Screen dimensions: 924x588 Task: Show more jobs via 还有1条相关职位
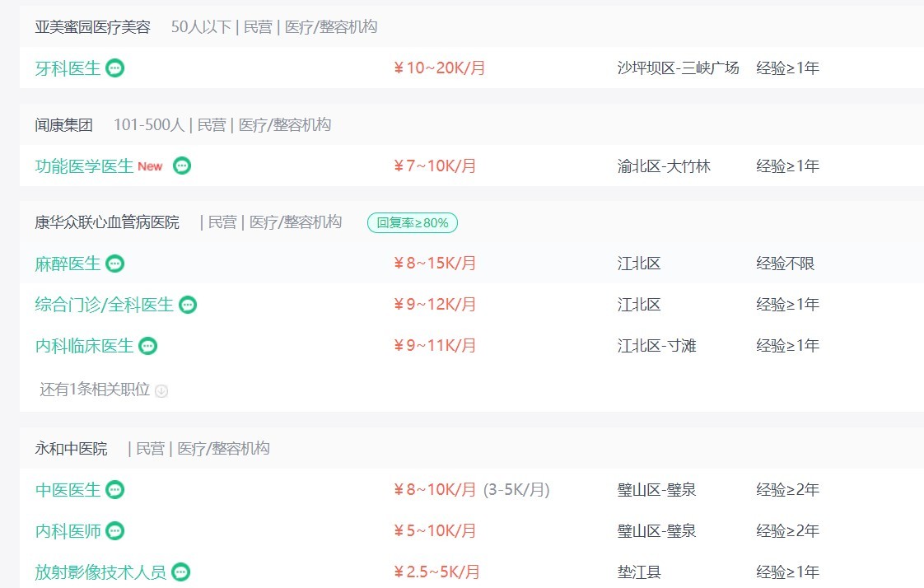pos(95,390)
